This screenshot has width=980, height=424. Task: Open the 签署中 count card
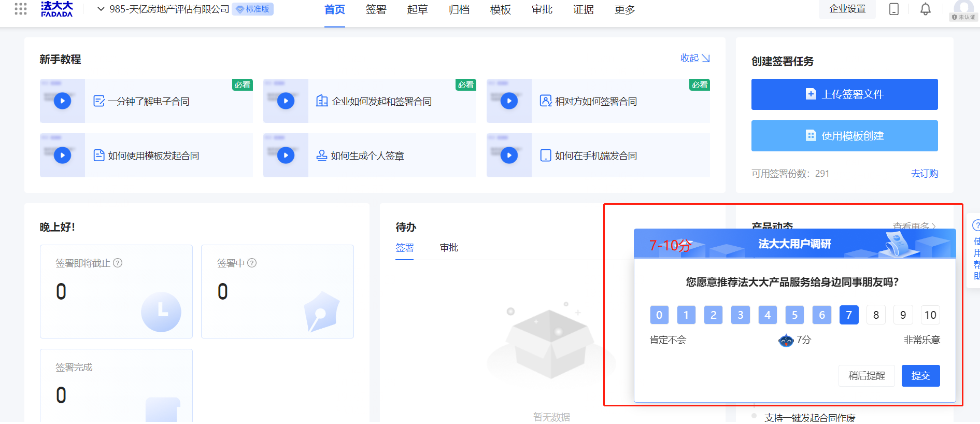[277, 291]
